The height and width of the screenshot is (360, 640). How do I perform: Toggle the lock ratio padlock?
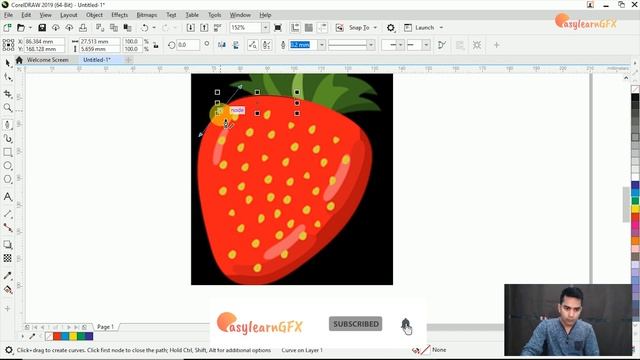click(156, 45)
